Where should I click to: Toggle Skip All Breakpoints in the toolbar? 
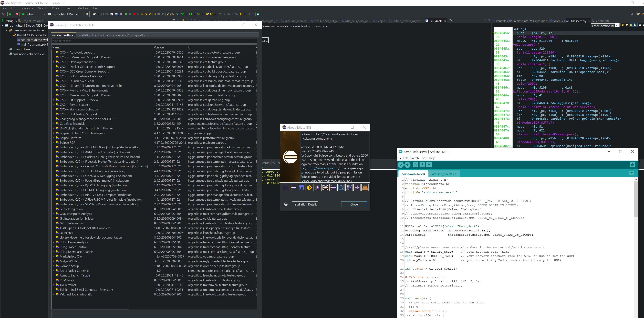coord(121,14)
